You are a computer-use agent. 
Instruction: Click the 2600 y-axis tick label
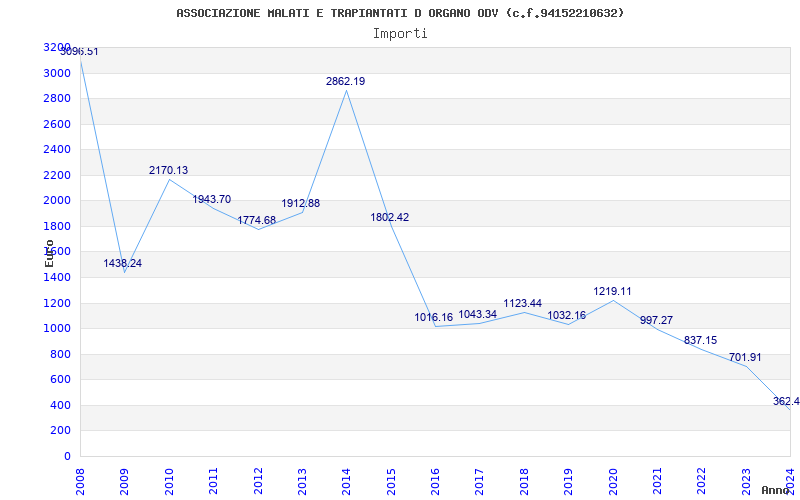pyautogui.click(x=57, y=124)
